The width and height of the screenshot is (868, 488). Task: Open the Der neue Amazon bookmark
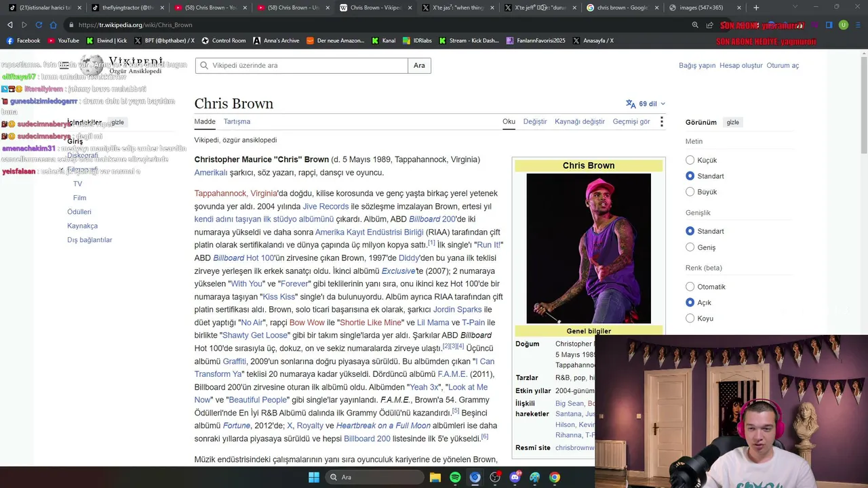[336, 41]
